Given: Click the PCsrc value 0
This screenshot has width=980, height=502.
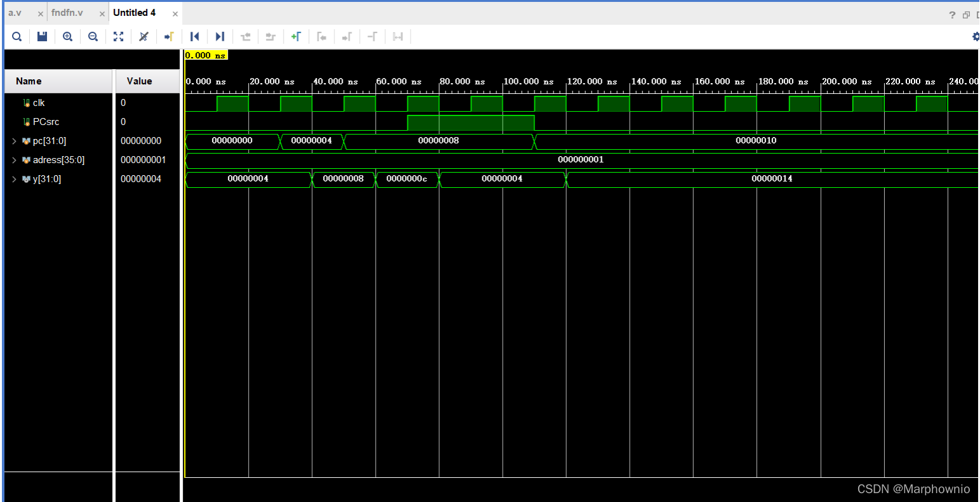Looking at the screenshot, I should (123, 122).
